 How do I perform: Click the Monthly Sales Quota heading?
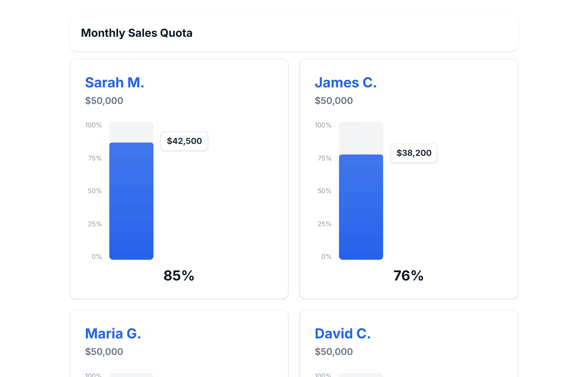[136, 33]
